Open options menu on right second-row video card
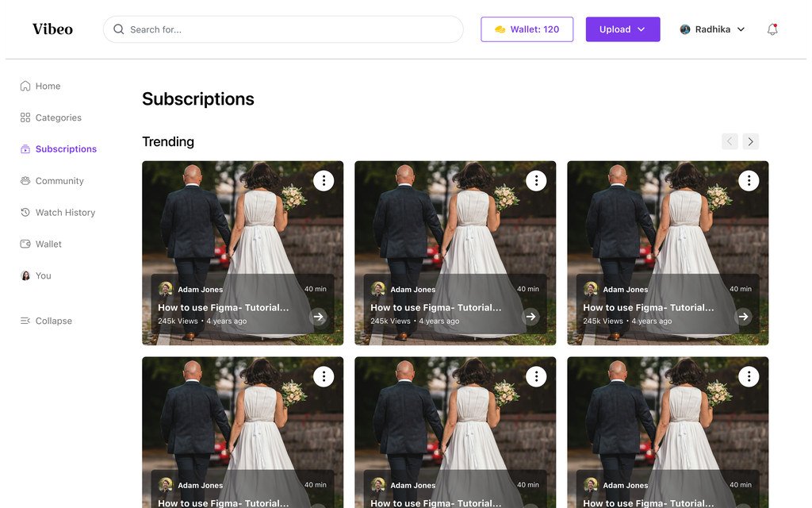This screenshot has width=812, height=508. 749,377
